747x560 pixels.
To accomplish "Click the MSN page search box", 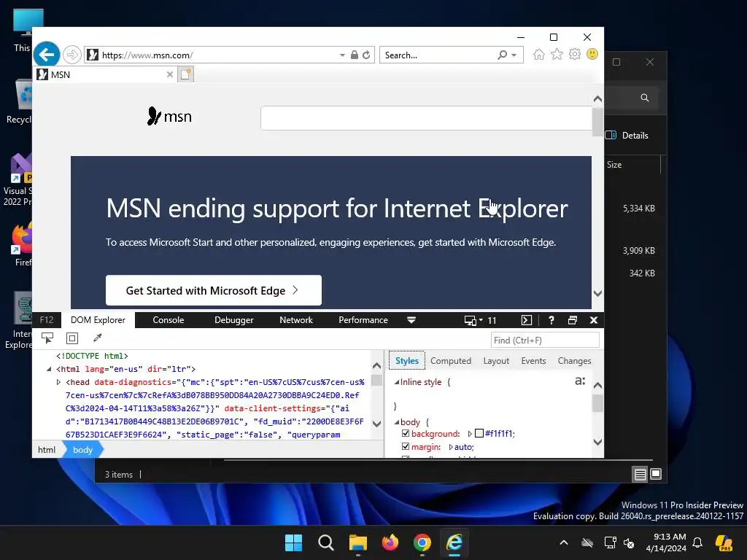I will pyautogui.click(x=426, y=117).
